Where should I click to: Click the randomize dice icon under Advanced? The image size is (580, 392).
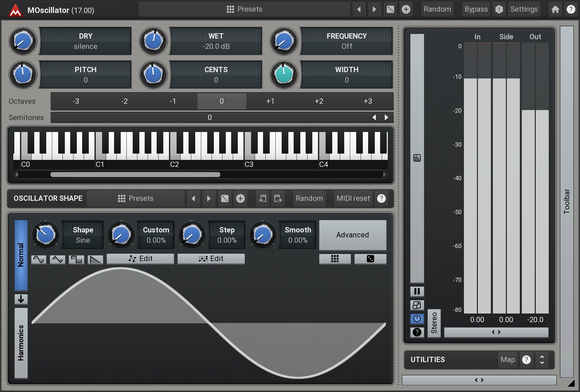pyautogui.click(x=370, y=259)
